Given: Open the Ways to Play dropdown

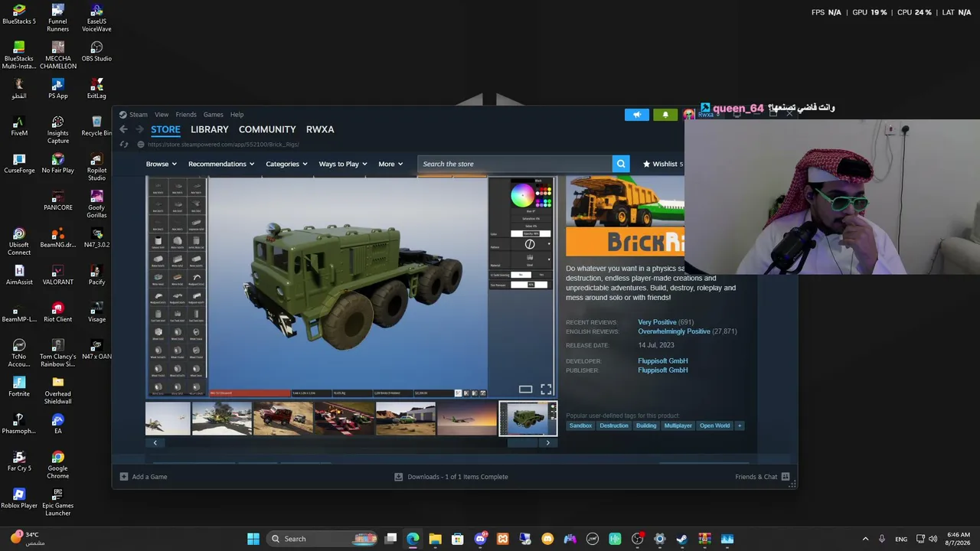Looking at the screenshot, I should point(343,164).
